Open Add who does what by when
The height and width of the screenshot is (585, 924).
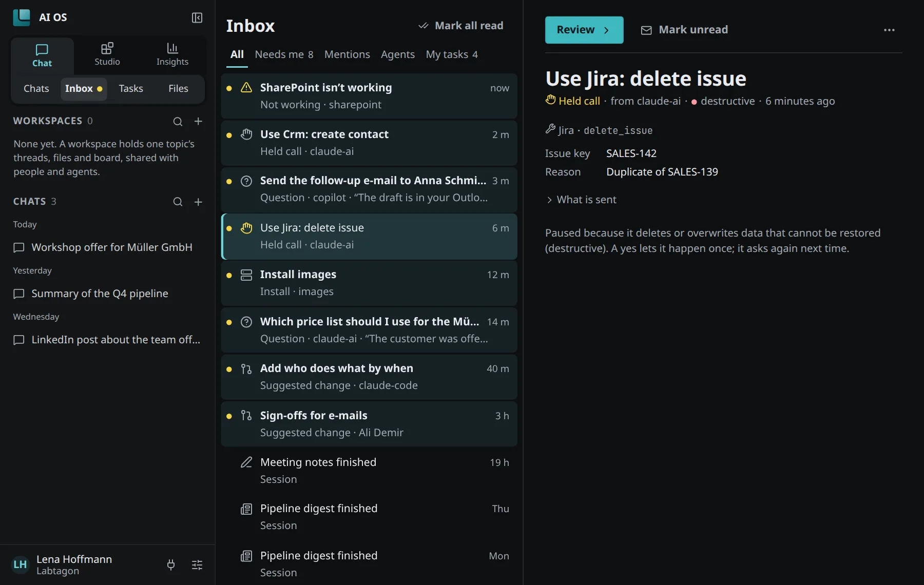pos(369,377)
